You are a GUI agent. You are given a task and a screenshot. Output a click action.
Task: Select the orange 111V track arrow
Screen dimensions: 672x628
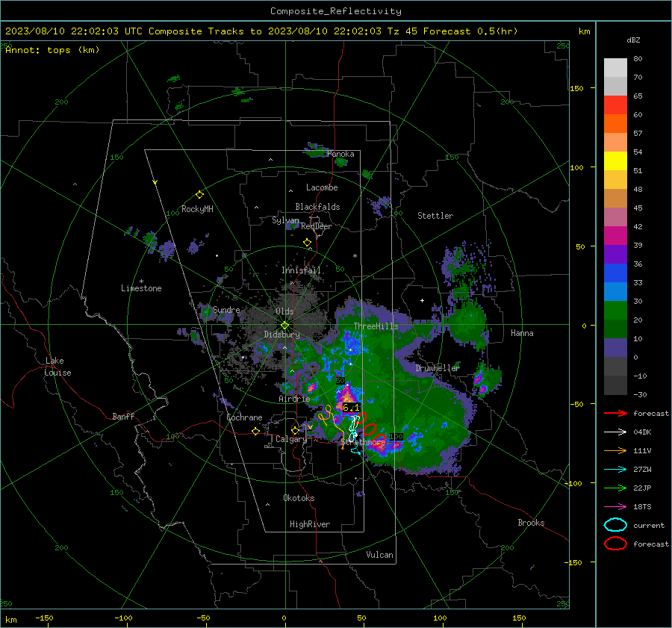615,450
